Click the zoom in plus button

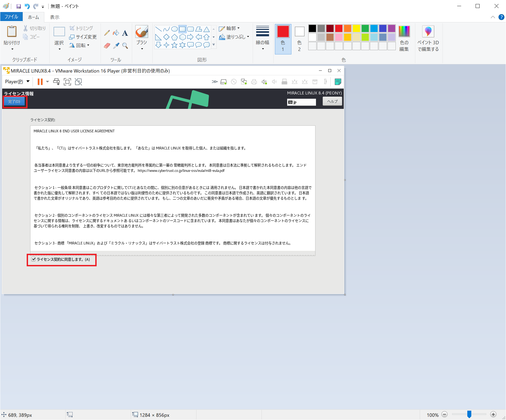[x=493, y=414]
